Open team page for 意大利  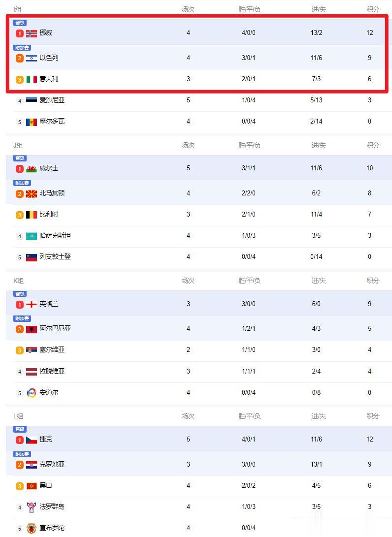(x=49, y=79)
